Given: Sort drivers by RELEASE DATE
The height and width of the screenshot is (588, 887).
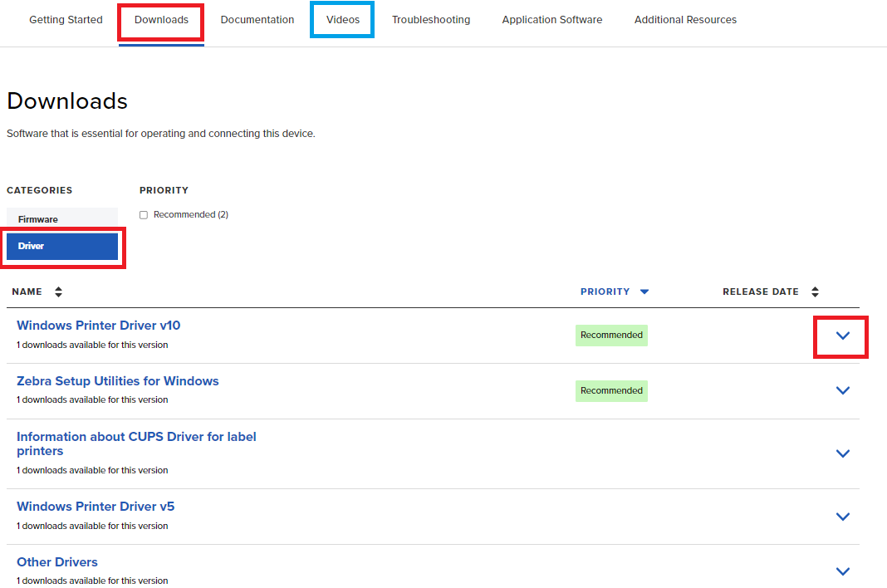Looking at the screenshot, I should (815, 292).
